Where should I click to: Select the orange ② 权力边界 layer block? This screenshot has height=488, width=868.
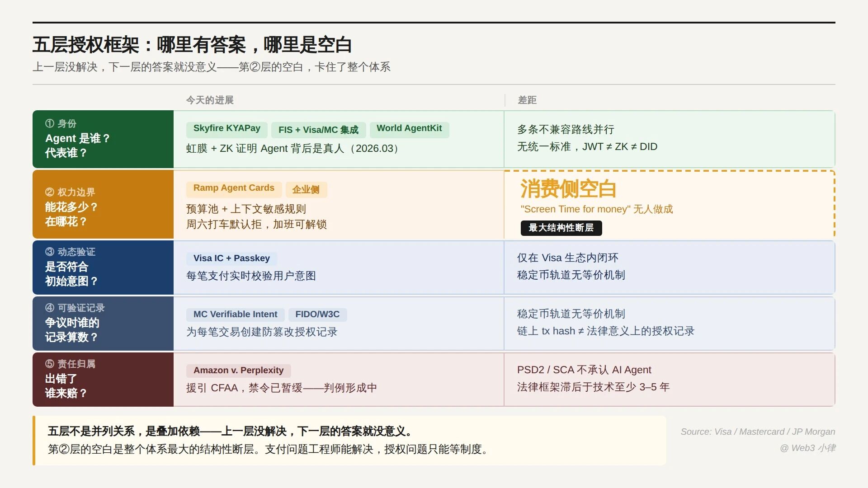pos(103,204)
